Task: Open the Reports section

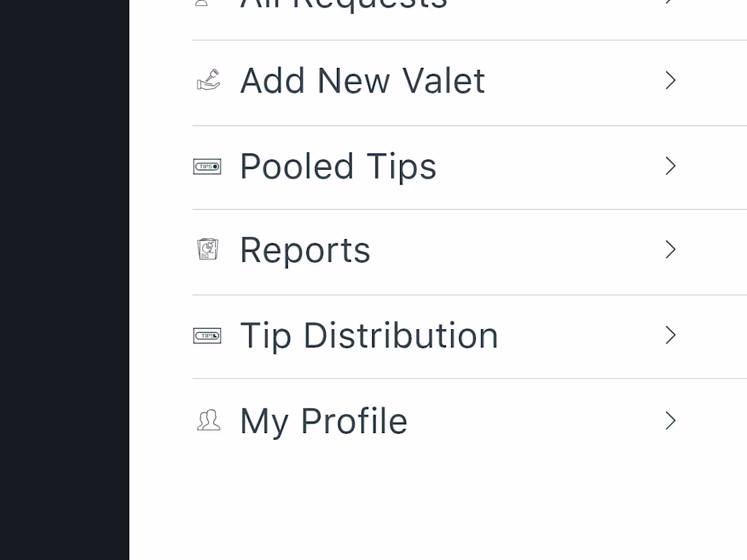Action: point(304,249)
